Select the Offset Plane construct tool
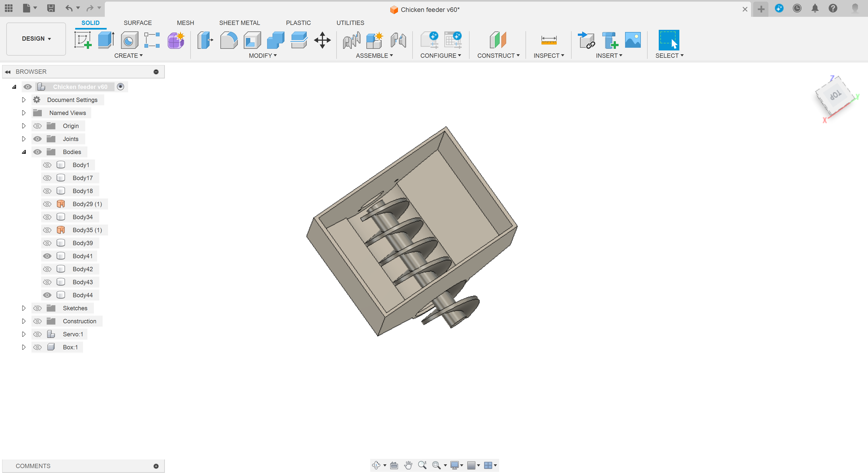The image size is (868, 473). 498,40
